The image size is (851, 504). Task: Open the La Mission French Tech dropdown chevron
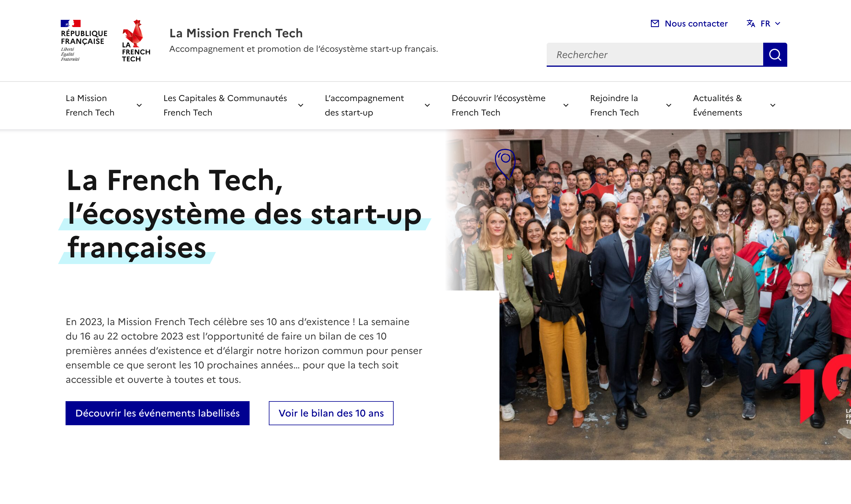(x=139, y=105)
